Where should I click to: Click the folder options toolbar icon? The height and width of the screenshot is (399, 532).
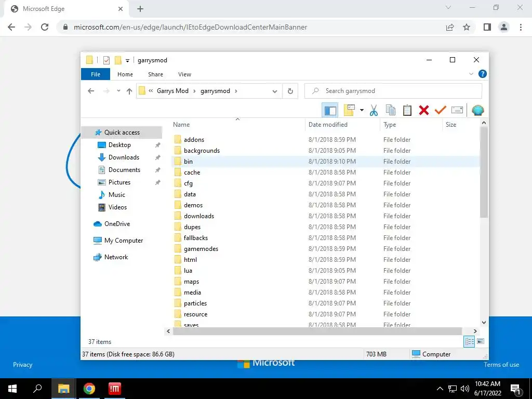pos(349,110)
